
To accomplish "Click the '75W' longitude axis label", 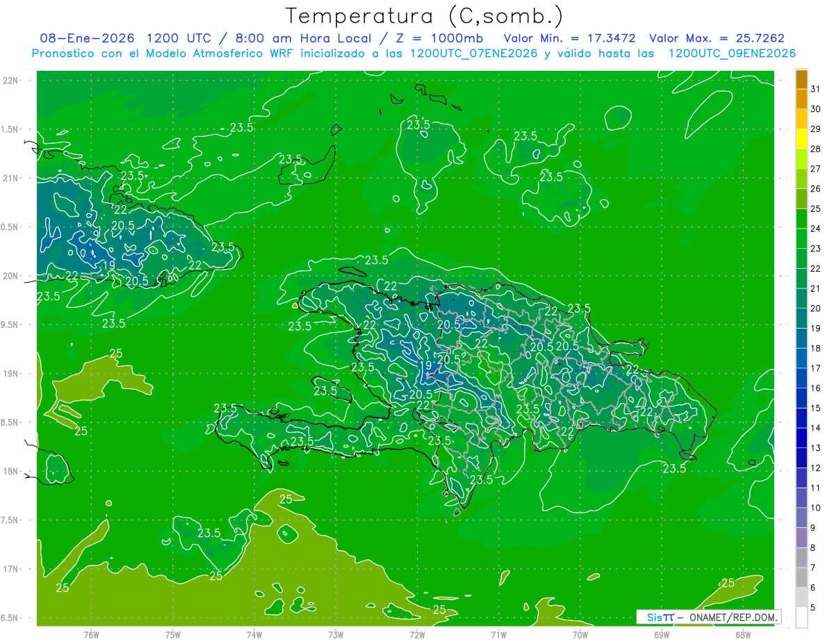I will [x=173, y=634].
